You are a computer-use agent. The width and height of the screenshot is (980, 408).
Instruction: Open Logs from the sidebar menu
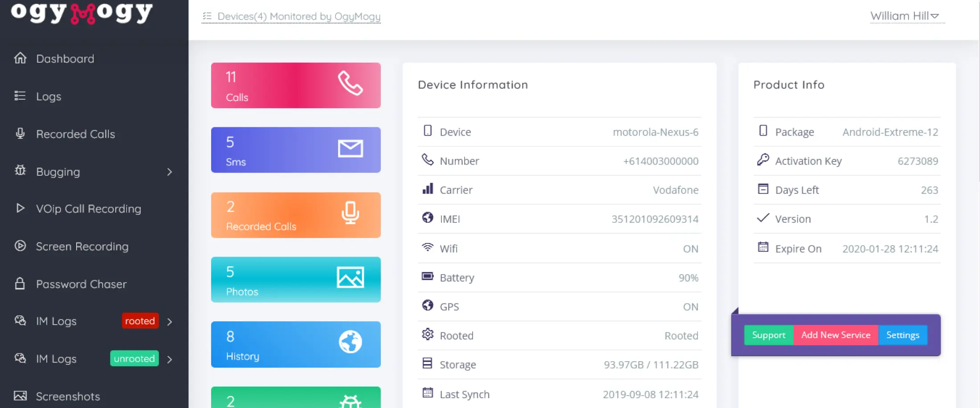click(49, 97)
